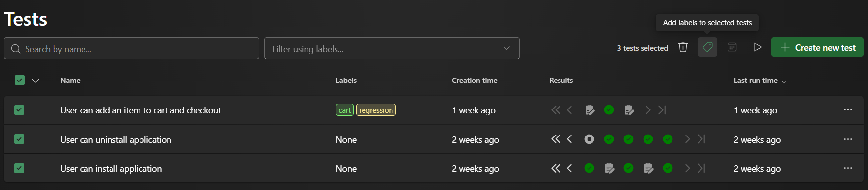Screen dimensions: 868x190
Task: Open the rightmost passed result of the uninstall test
Action: pos(668,139)
